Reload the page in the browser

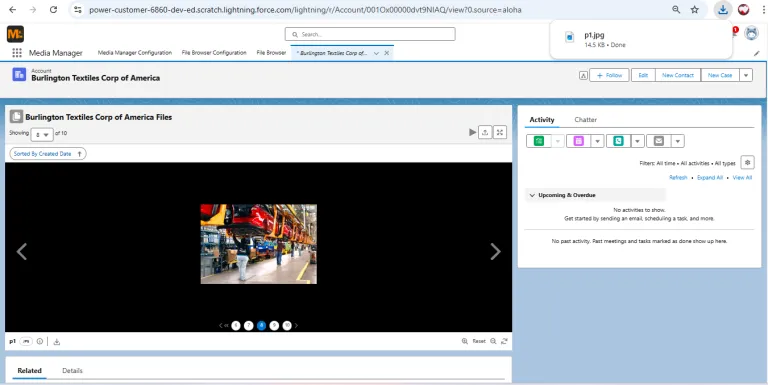[x=53, y=10]
